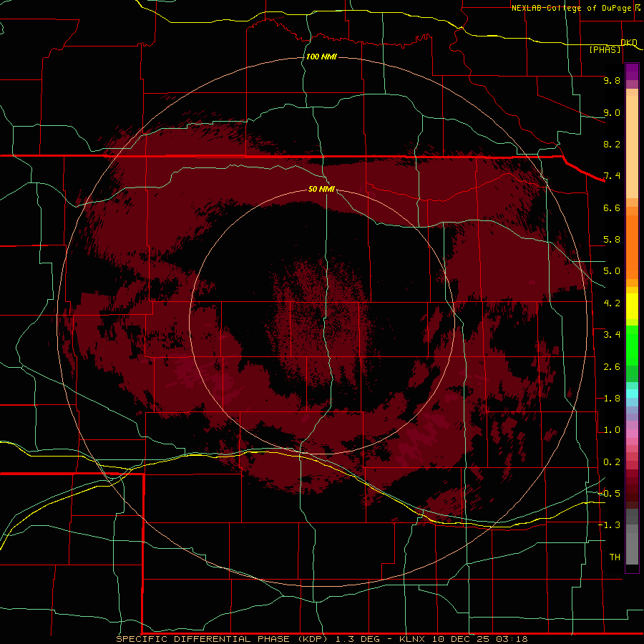
Task: Click the TH label on the color scale
Action: click(615, 557)
